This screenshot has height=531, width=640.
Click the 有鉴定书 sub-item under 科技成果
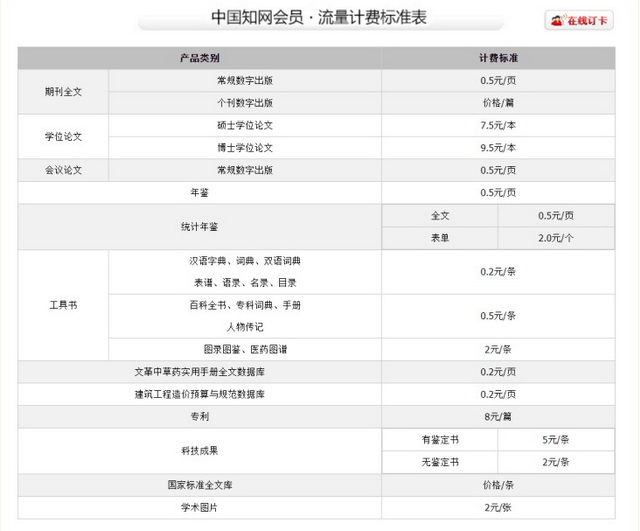(x=440, y=440)
